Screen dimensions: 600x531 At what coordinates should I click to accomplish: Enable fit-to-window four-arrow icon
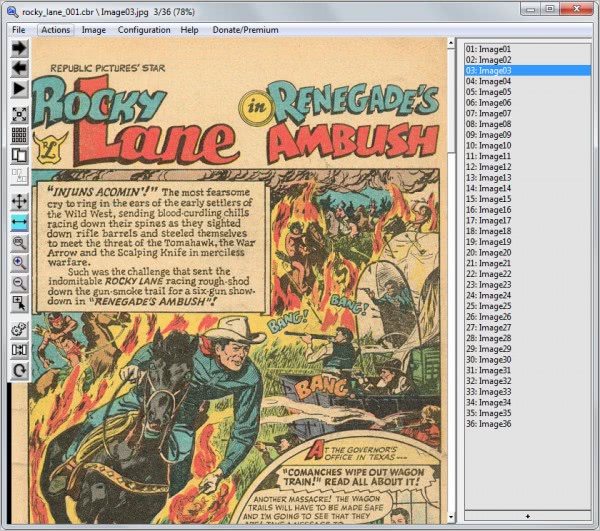[x=19, y=202]
